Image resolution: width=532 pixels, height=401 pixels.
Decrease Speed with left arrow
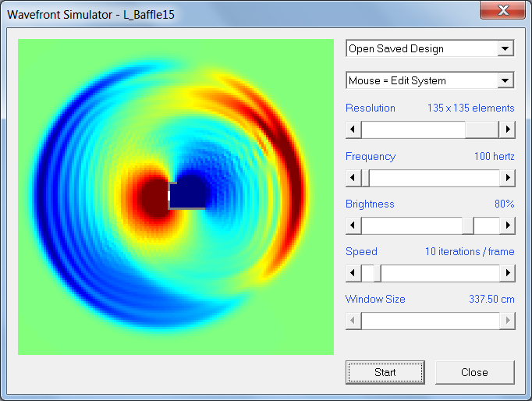pyautogui.click(x=353, y=273)
